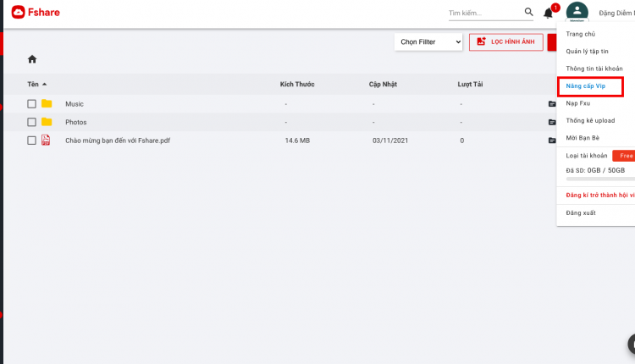
Task: Open Chào mừng bạn đến với Fshare.pdf
Action: [118, 141]
